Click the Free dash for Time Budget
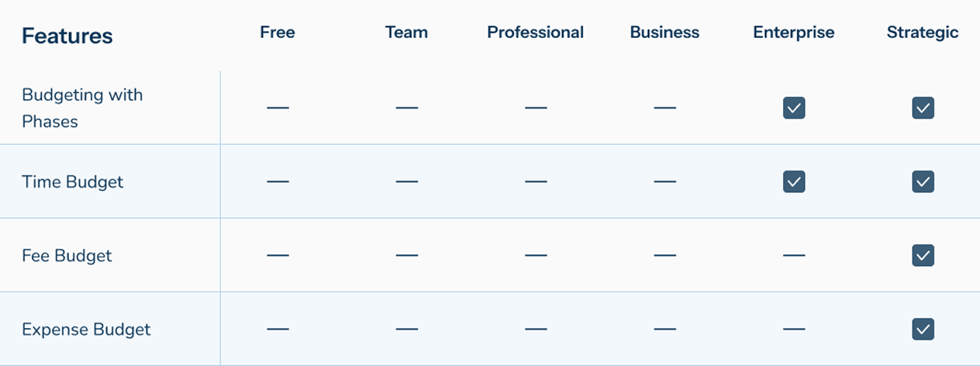Viewport: 980px width, 366px height. (278, 181)
